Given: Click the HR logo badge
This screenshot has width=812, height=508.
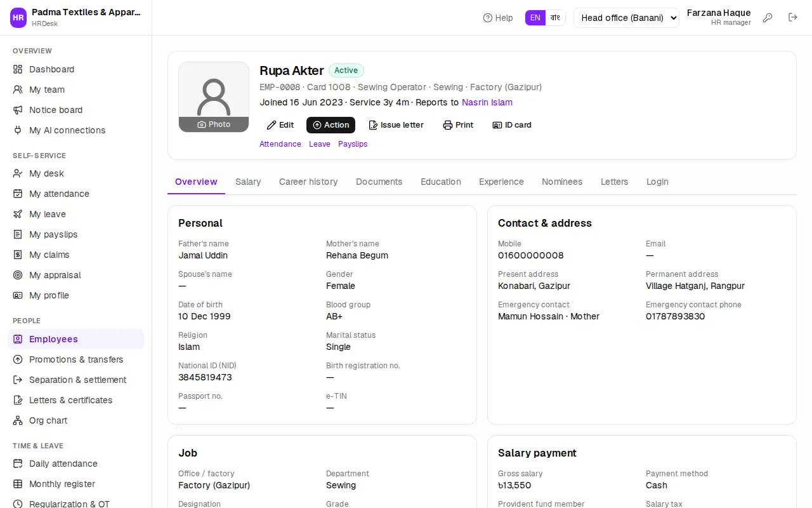Looking at the screenshot, I should coord(18,18).
